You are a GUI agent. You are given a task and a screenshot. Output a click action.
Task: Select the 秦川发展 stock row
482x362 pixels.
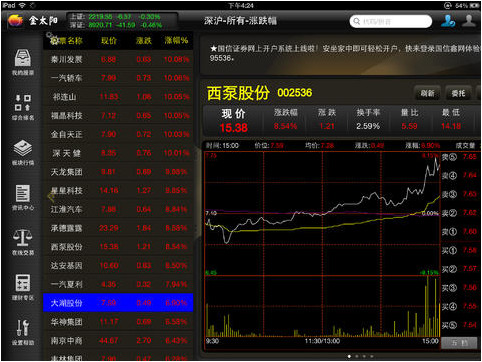click(x=118, y=60)
